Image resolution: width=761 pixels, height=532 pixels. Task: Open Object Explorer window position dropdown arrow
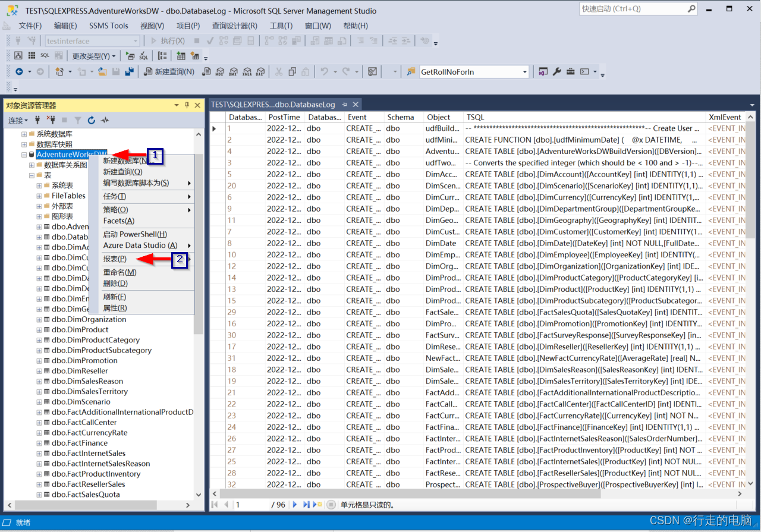[177, 105]
